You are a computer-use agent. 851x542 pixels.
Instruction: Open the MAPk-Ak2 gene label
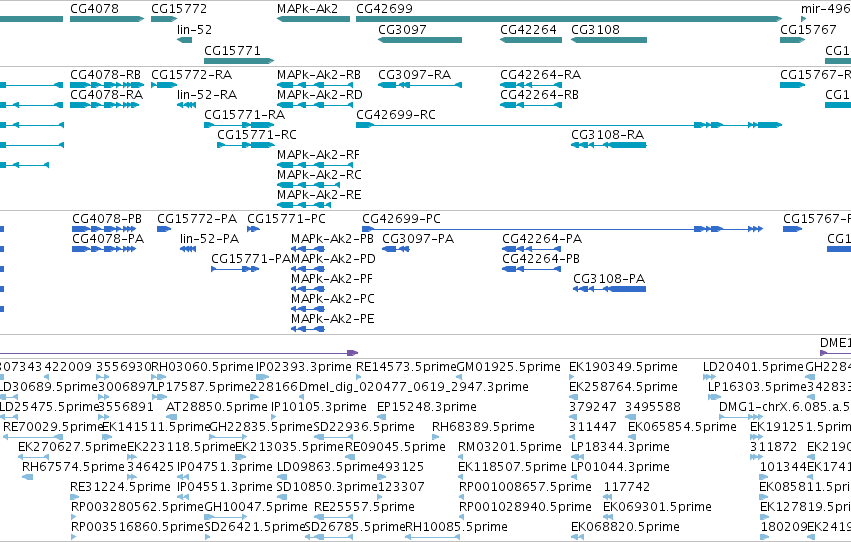point(307,9)
